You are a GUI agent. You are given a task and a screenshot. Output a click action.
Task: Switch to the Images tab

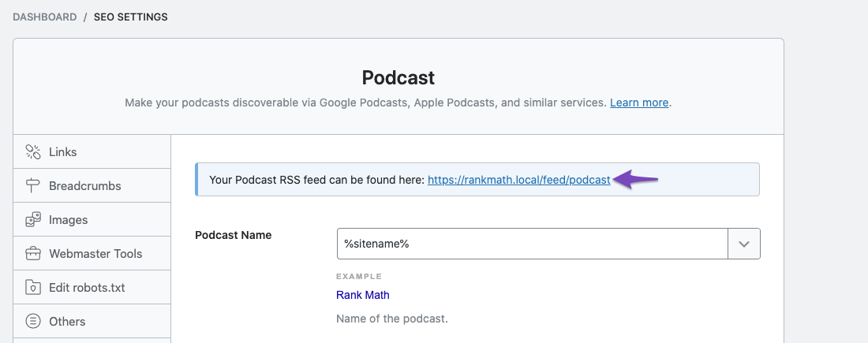click(x=92, y=220)
